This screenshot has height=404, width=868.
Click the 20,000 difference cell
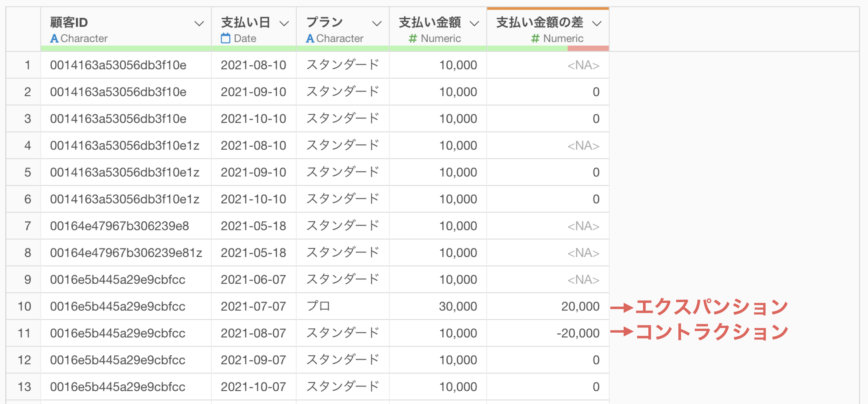tap(580, 306)
